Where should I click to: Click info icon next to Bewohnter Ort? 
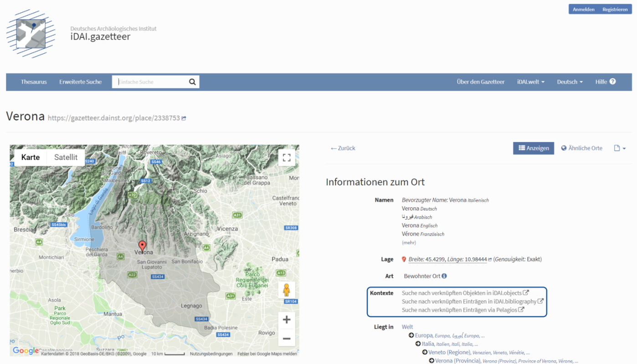pyautogui.click(x=444, y=276)
